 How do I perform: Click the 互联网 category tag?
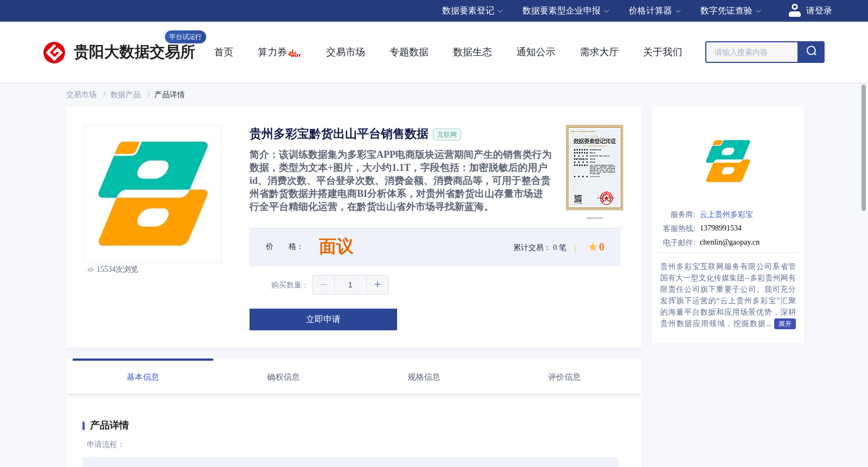(447, 135)
